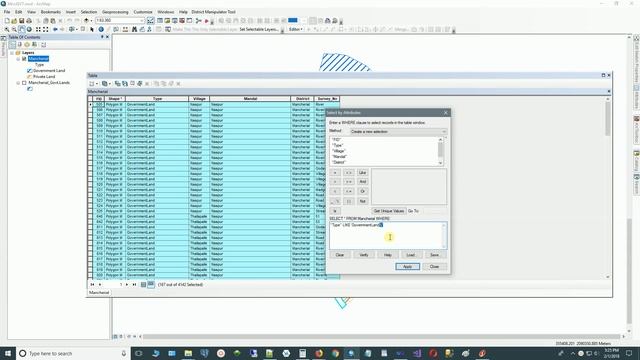This screenshot has height=360, width=640.
Task: Click Switch Selection icon in Table toolbar
Action: [x=125, y=84]
